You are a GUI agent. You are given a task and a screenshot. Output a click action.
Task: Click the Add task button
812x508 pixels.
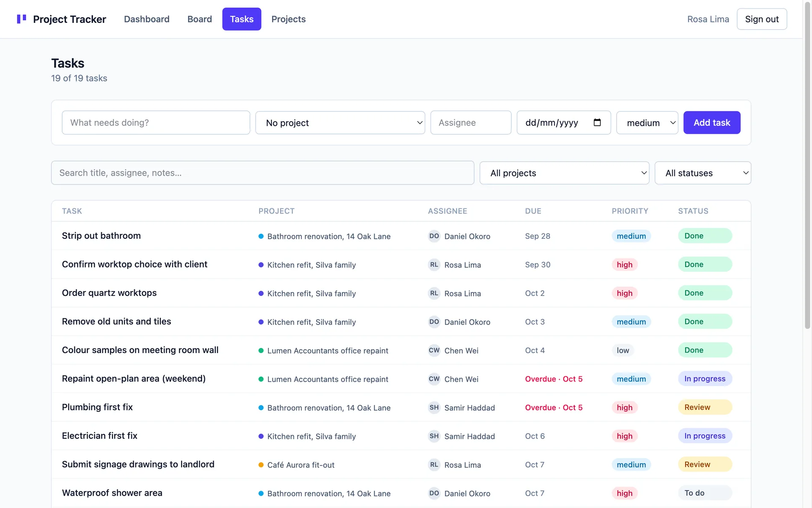712,123
